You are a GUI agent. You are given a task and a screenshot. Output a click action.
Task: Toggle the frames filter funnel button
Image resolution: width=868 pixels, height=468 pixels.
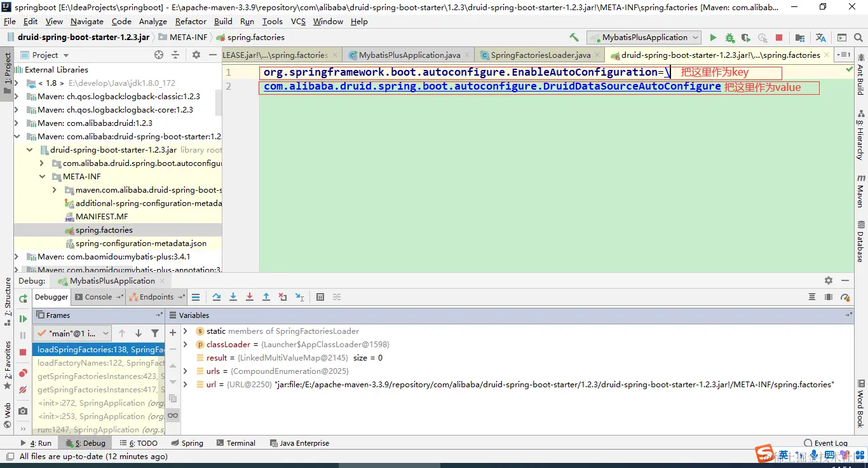click(155, 333)
